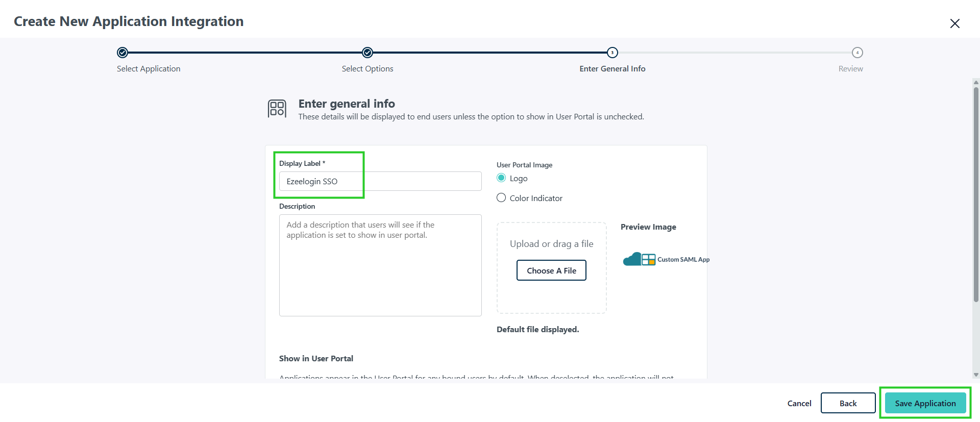Click the Custom SAML App cloud logo
Screen dimensions: 980x422
(639, 259)
